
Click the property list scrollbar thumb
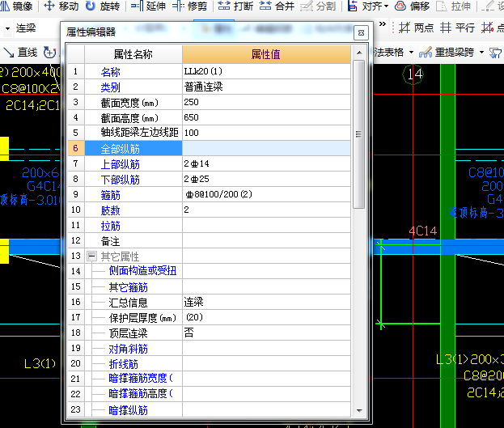358,134
